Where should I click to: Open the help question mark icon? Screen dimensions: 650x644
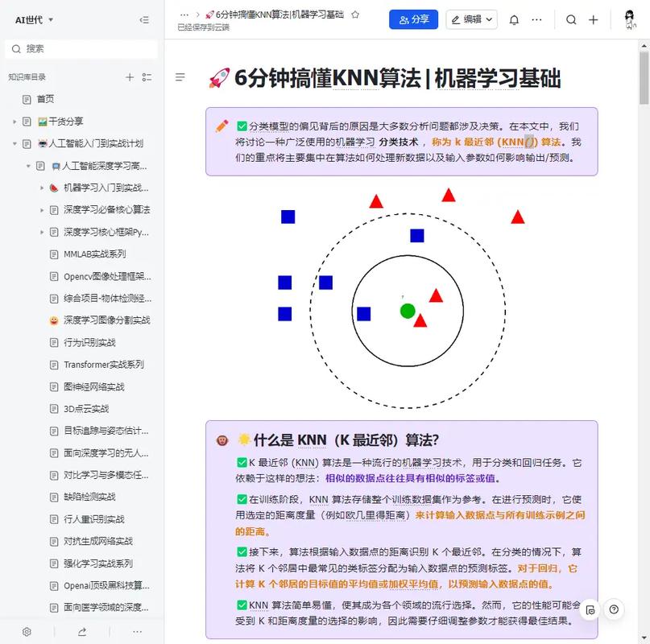[615, 609]
